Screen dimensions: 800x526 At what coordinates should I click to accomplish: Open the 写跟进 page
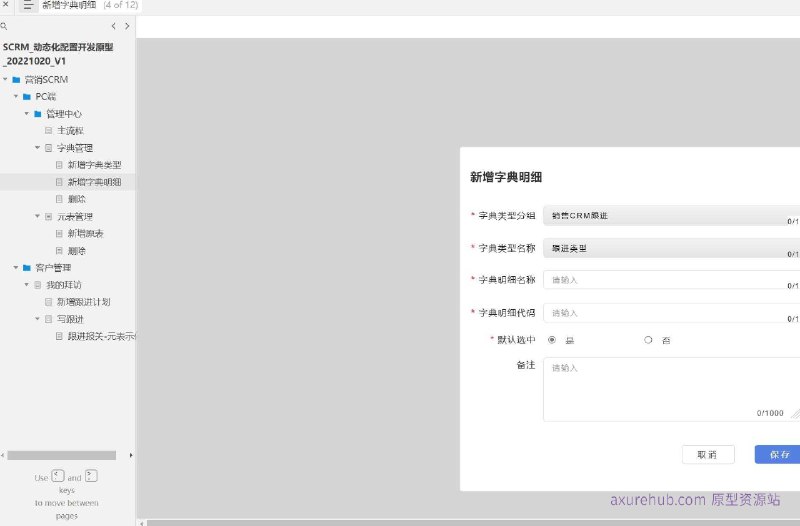[70, 319]
